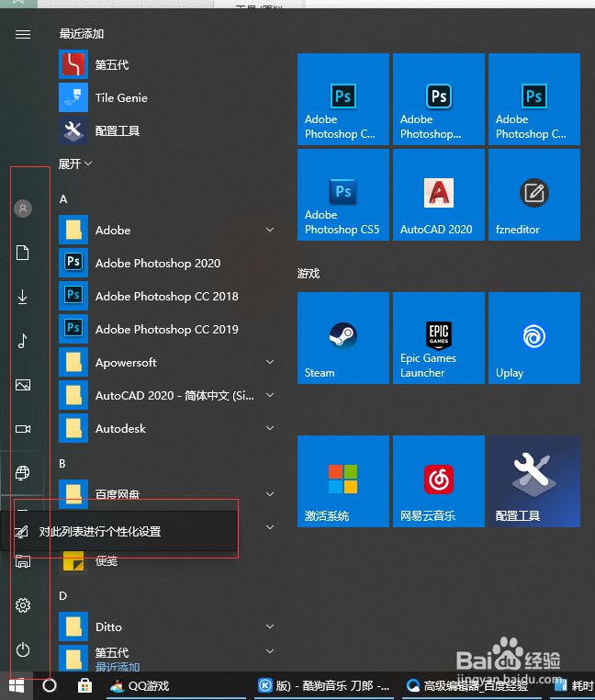The height and width of the screenshot is (700, 595).
Task: Click the Windows Start button on taskbar
Action: [x=17, y=685]
